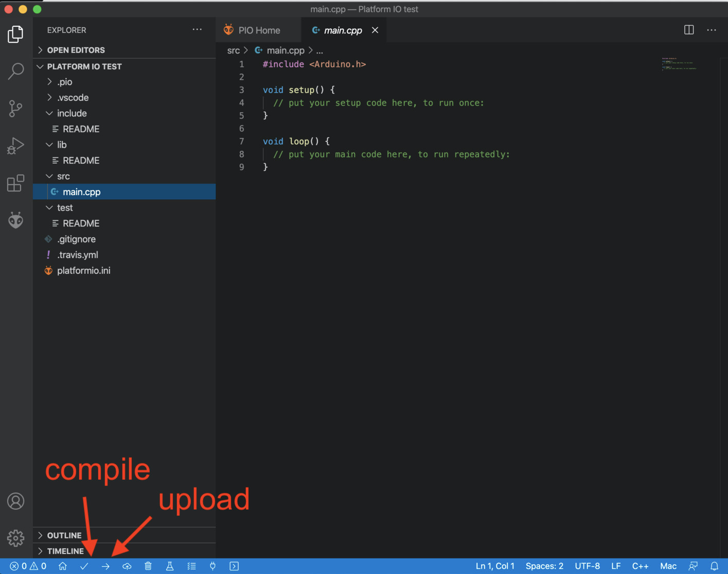Click the void setup() line in editor
This screenshot has height=574, width=728.
(x=299, y=90)
